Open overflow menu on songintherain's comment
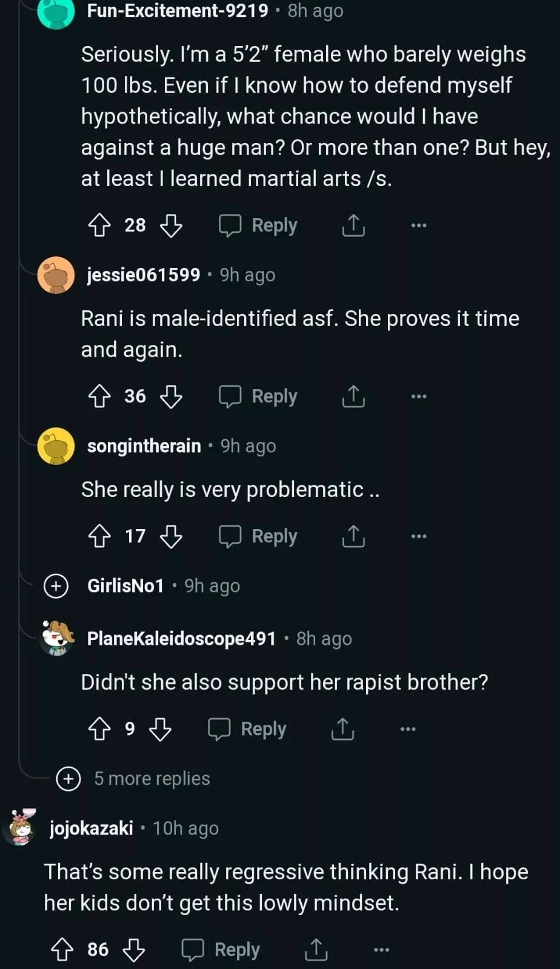Viewport: 560px width, 969px height. coord(419,536)
